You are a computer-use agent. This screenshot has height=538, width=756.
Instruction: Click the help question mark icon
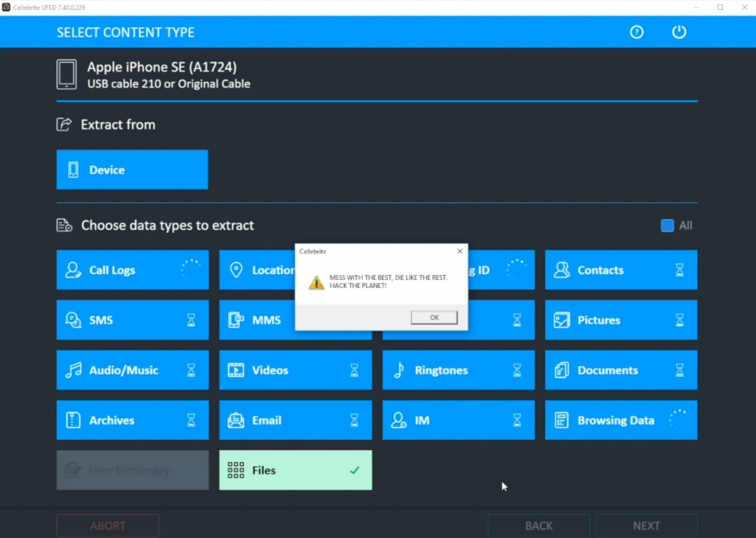[x=637, y=32]
